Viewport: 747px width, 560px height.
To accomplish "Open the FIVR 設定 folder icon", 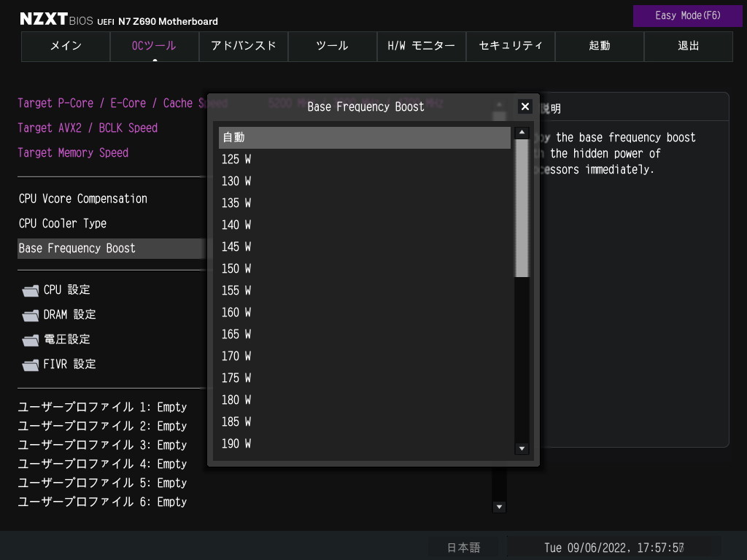I will pos(31,365).
